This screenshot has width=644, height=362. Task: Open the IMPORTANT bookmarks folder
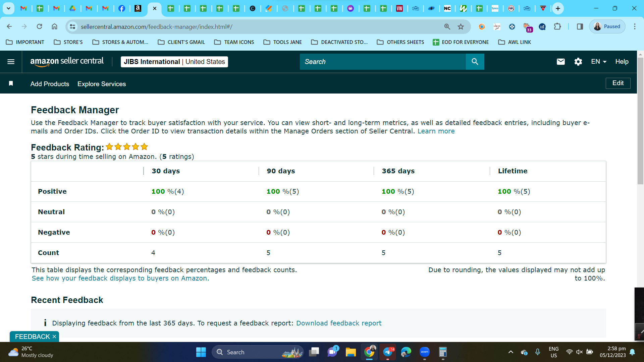tap(25, 42)
